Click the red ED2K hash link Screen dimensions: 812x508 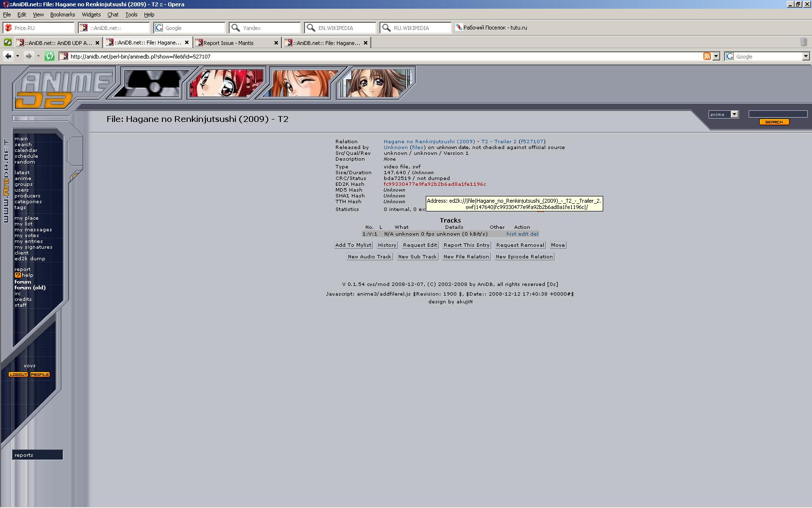coord(435,184)
